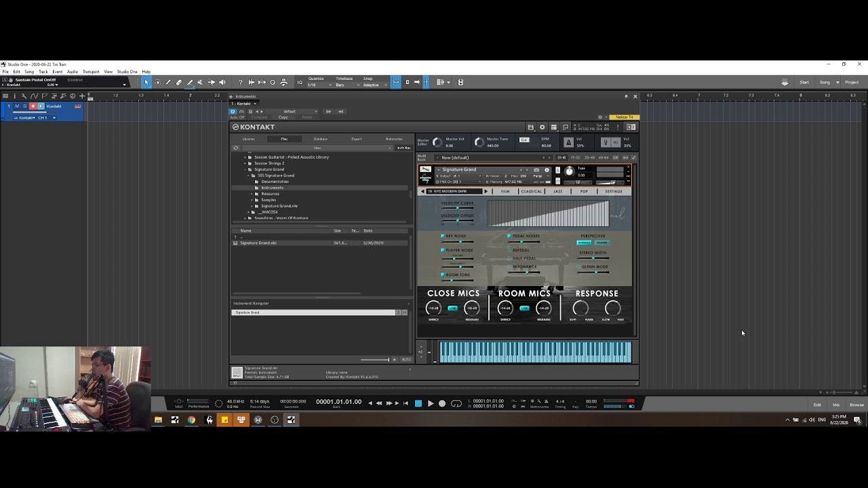Open the Jazz preset tab
This screenshot has width=868, height=488.
tap(557, 191)
